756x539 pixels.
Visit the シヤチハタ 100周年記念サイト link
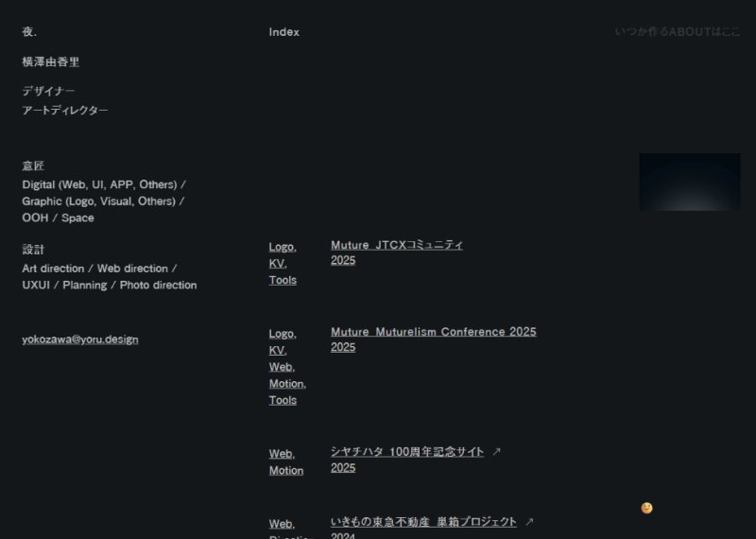(407, 452)
